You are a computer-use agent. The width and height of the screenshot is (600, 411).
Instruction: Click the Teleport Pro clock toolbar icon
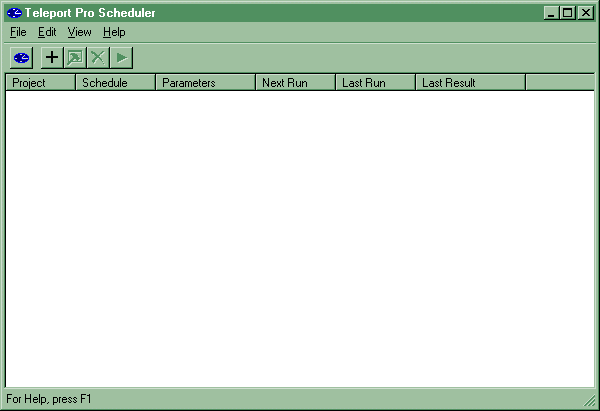click(21, 58)
